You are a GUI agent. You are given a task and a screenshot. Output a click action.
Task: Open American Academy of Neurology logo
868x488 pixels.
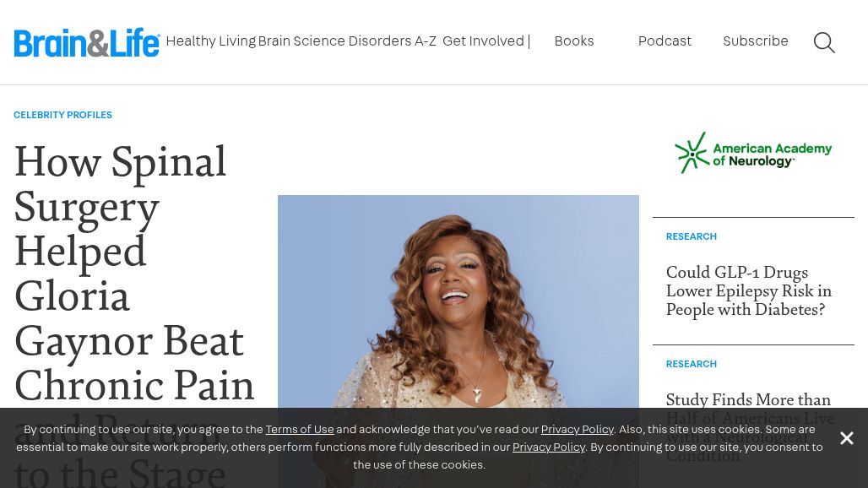click(753, 153)
